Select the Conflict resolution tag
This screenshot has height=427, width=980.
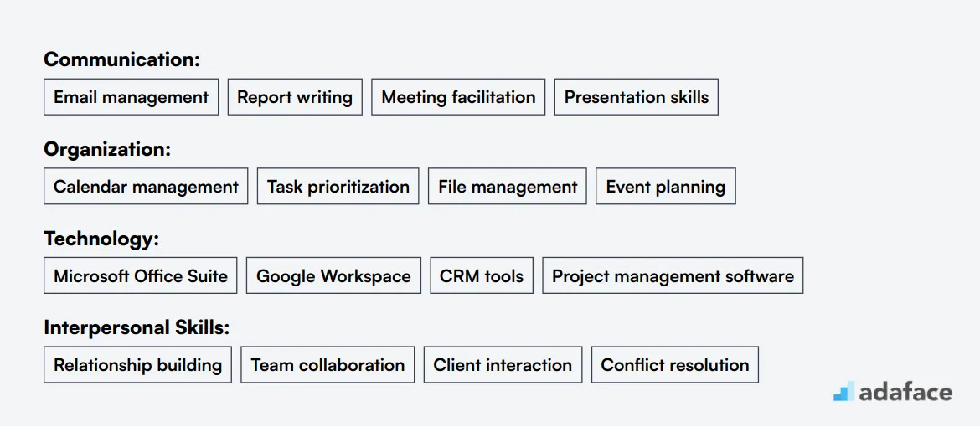pos(675,365)
